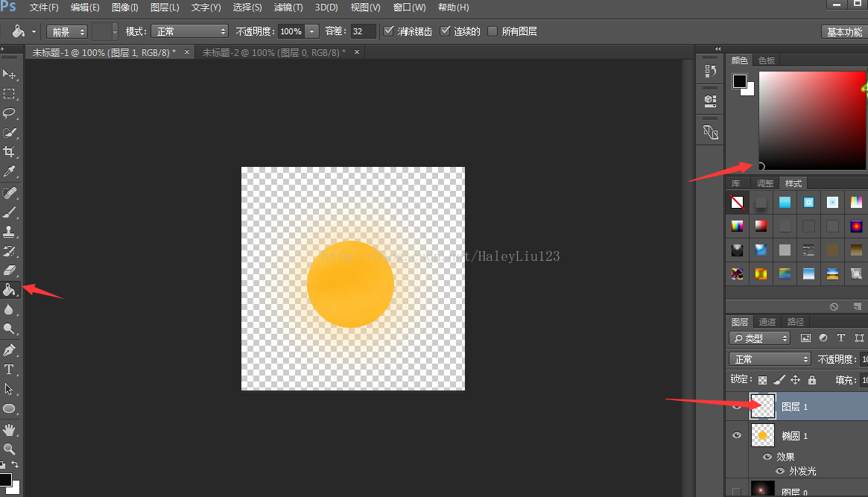Select the Zoom tool
Screen dimensions: 868x497
(10, 449)
